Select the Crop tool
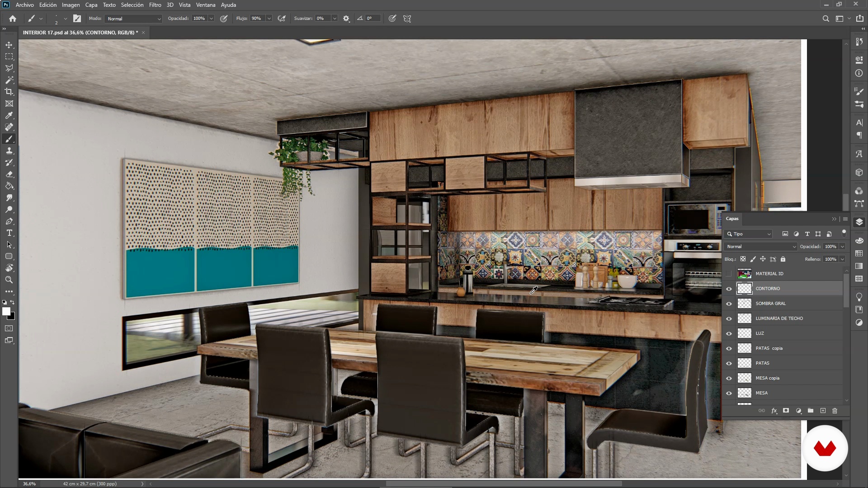The image size is (868, 488). tap(9, 92)
